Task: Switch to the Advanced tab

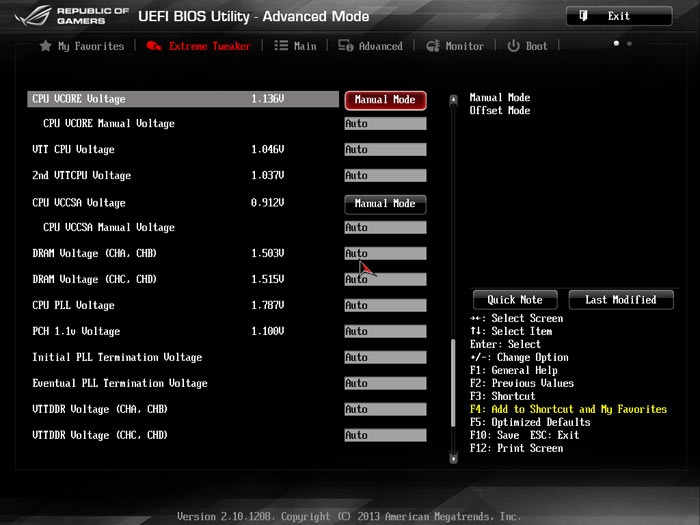Action: 380,46
